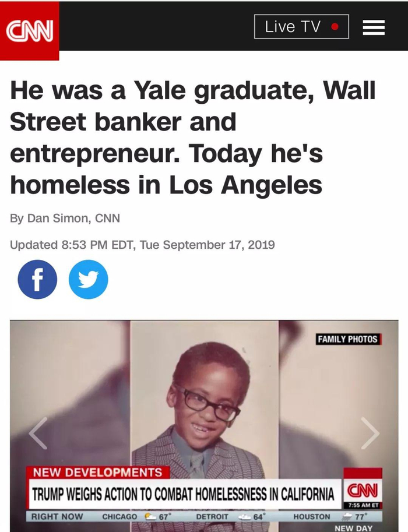The height and width of the screenshot is (532, 408).
Task: Select the New Developments red banner
Action: [98, 473]
